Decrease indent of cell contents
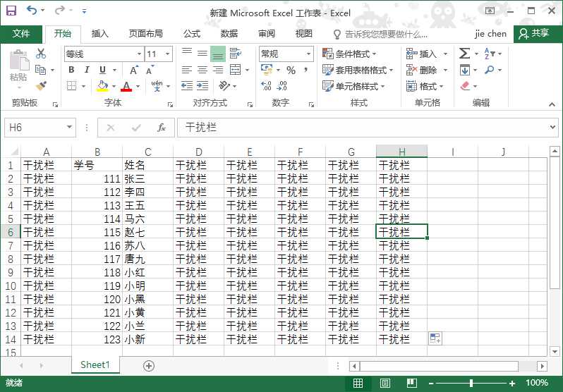 [187, 86]
